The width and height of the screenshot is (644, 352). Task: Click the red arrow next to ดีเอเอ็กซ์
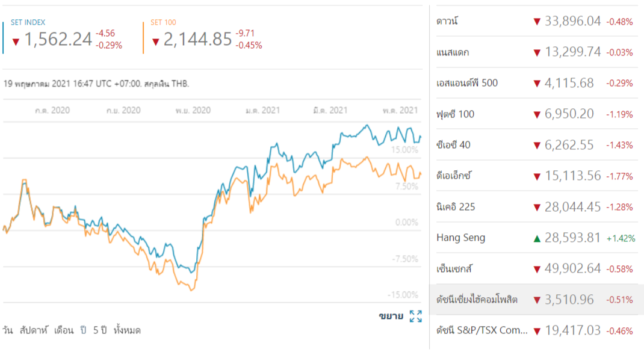[x=537, y=176]
